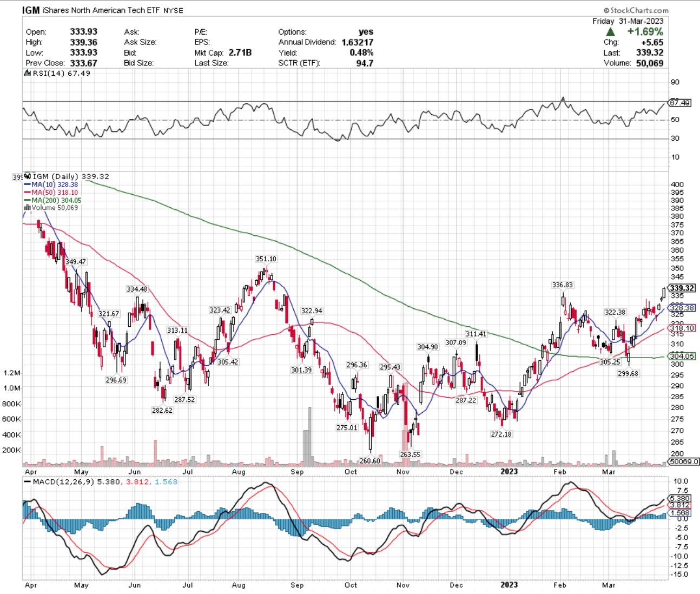Click the small icon before RSI(14) label
Image resolution: width=700 pixels, height=594 pixels.
click(x=27, y=73)
